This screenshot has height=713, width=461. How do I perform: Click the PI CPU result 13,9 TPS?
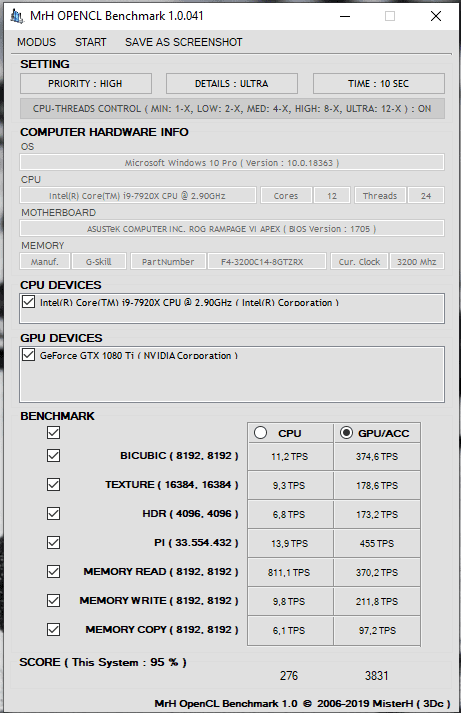(290, 543)
